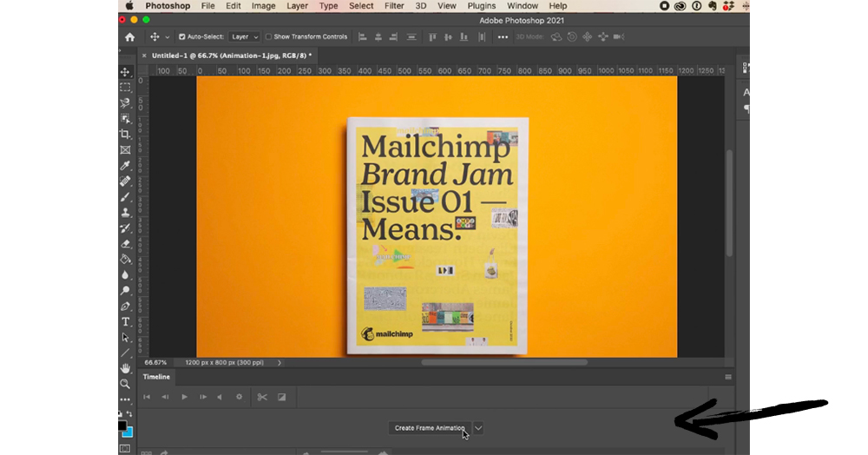Viewport: 868px width, 455px height.
Task: Go to previous frame in timeline
Action: click(165, 397)
